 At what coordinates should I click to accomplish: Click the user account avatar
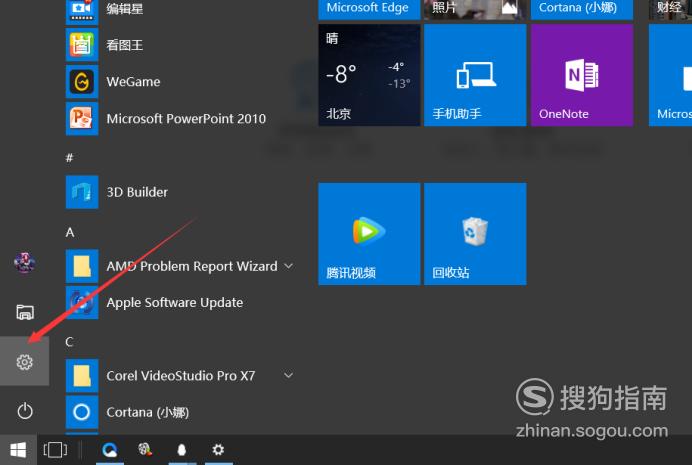pyautogui.click(x=25, y=263)
